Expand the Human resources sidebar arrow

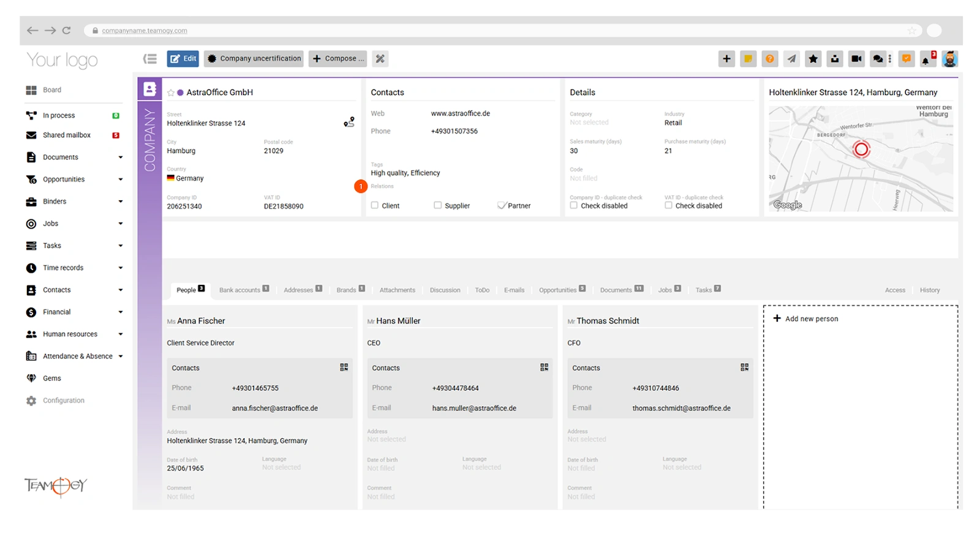(120, 334)
